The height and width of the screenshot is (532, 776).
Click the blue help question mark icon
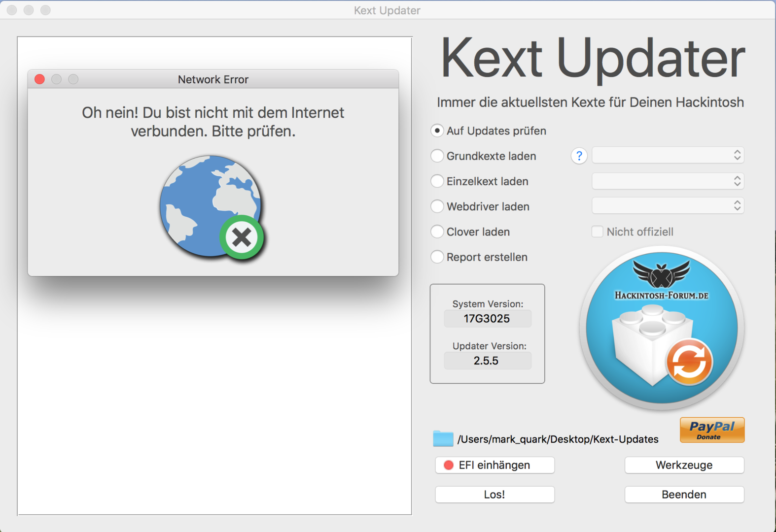[579, 156]
